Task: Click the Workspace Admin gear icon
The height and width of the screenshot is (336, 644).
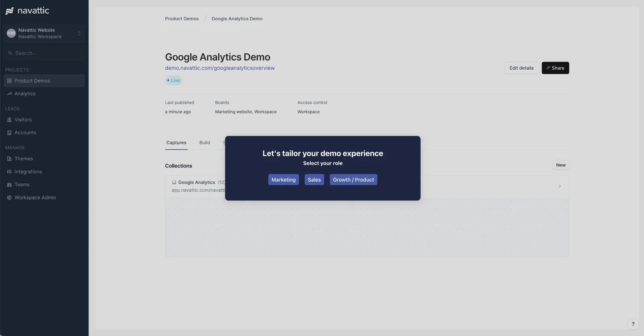Action: pos(9,197)
